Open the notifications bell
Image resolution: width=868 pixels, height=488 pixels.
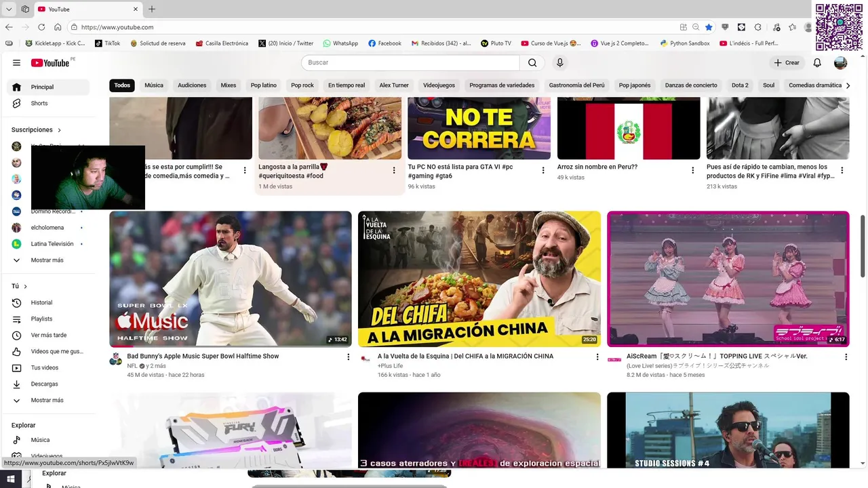[x=817, y=62]
